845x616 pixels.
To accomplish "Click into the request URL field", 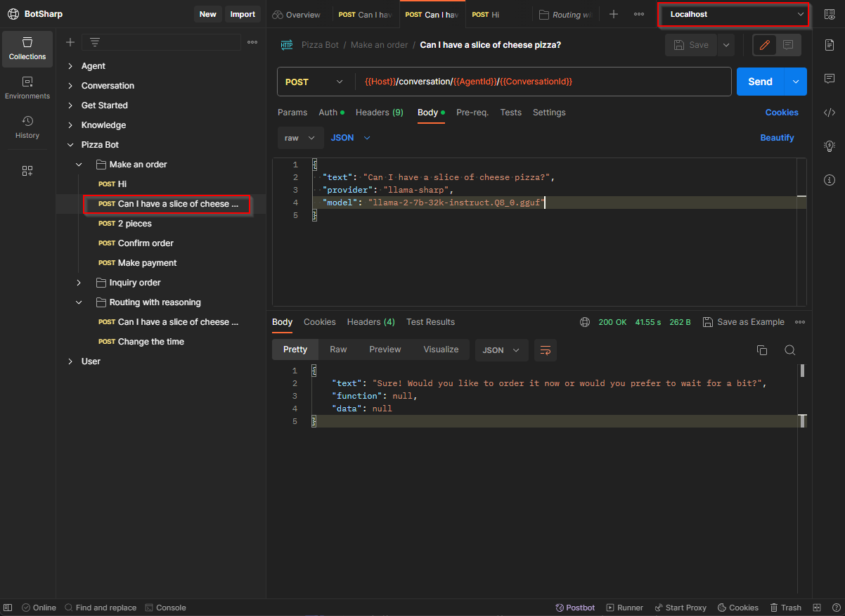I will pos(543,82).
